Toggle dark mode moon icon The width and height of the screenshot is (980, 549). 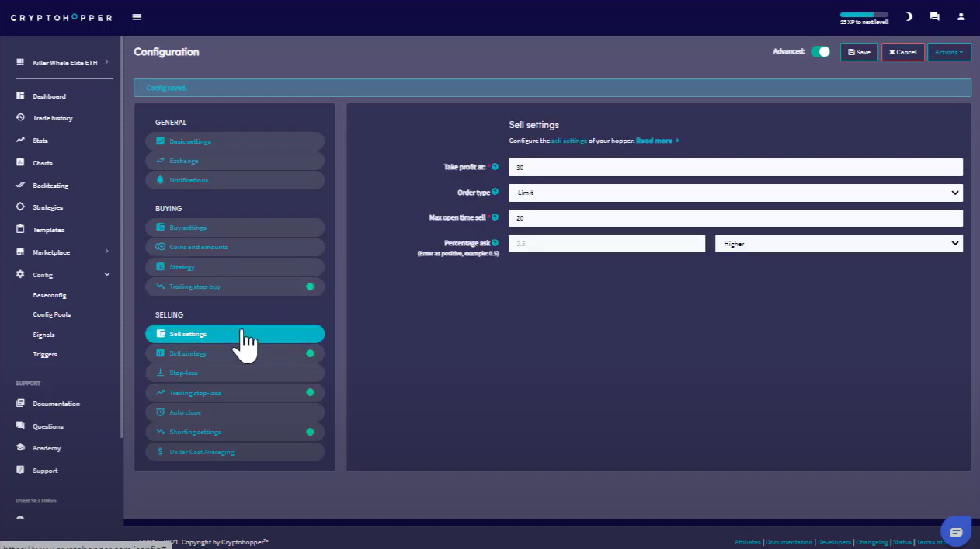[x=909, y=16]
